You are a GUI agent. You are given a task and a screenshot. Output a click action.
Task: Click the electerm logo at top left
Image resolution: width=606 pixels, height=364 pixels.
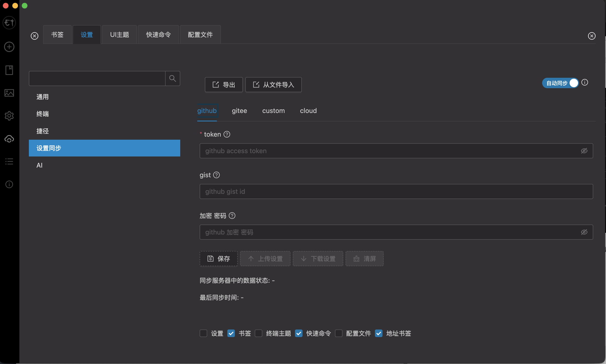tap(9, 22)
